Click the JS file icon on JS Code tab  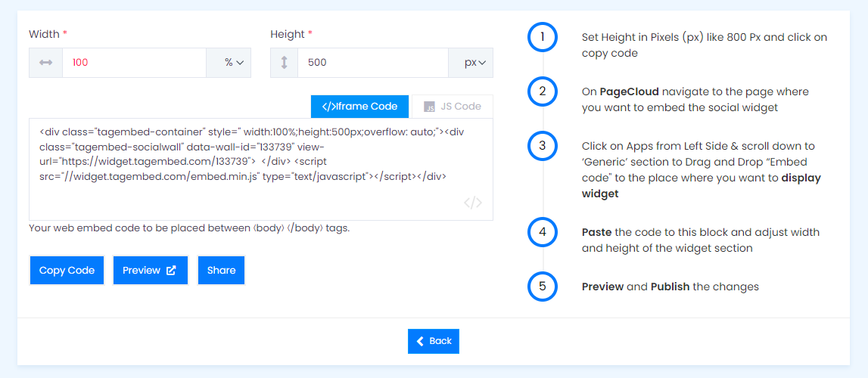tap(430, 107)
